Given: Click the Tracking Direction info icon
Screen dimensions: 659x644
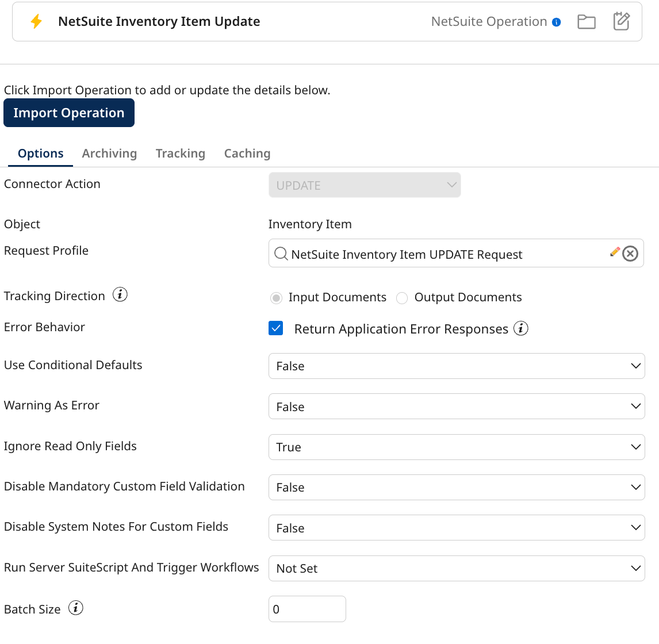Looking at the screenshot, I should click(x=120, y=294).
